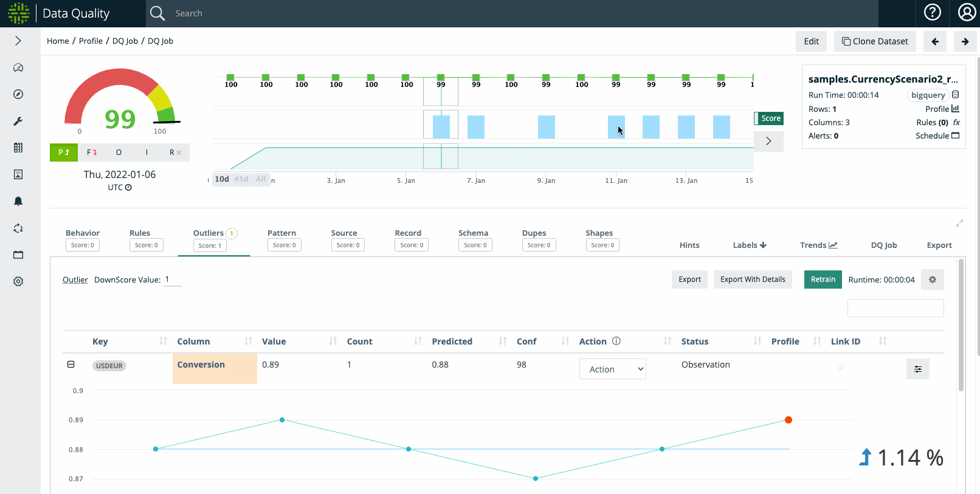
Task: Open the user account profile icon
Action: tap(967, 13)
